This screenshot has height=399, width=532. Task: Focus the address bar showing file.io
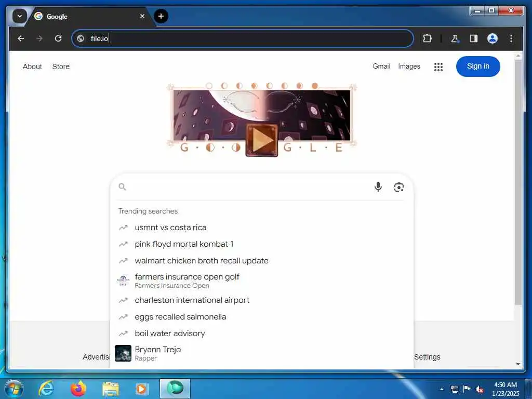tap(242, 38)
